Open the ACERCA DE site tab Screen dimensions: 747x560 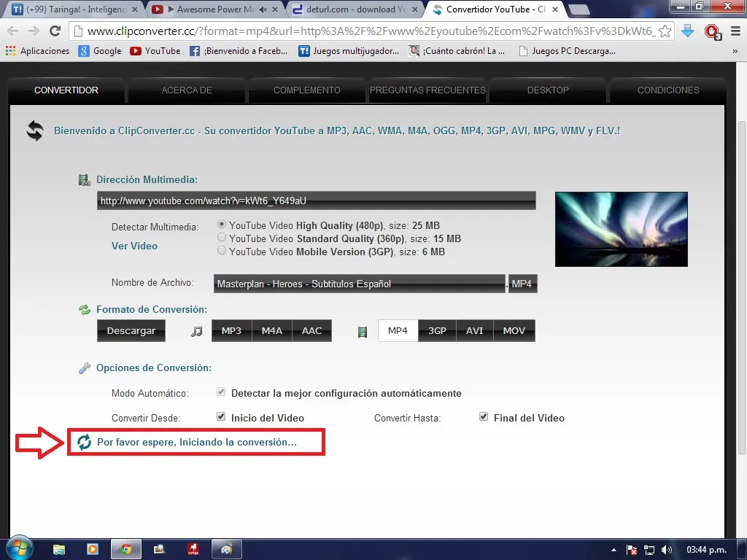187,90
